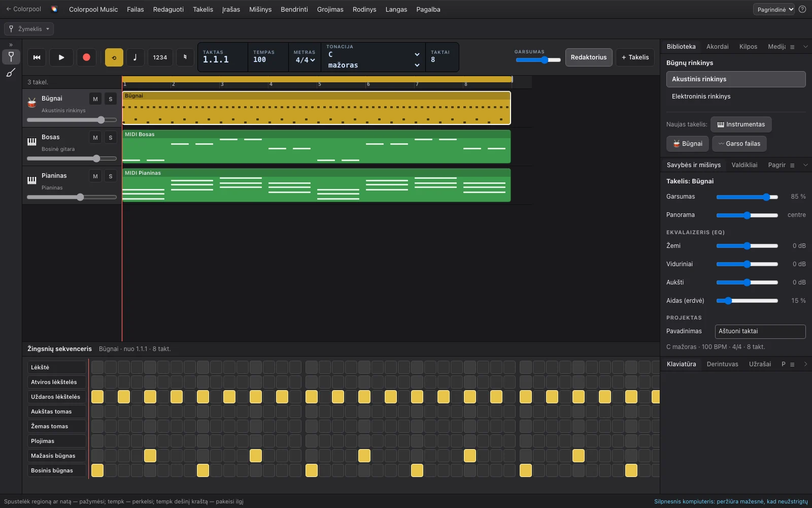This screenshot has height=508, width=812.
Task: Click the help question mark icon
Action: pyautogui.click(x=802, y=9)
